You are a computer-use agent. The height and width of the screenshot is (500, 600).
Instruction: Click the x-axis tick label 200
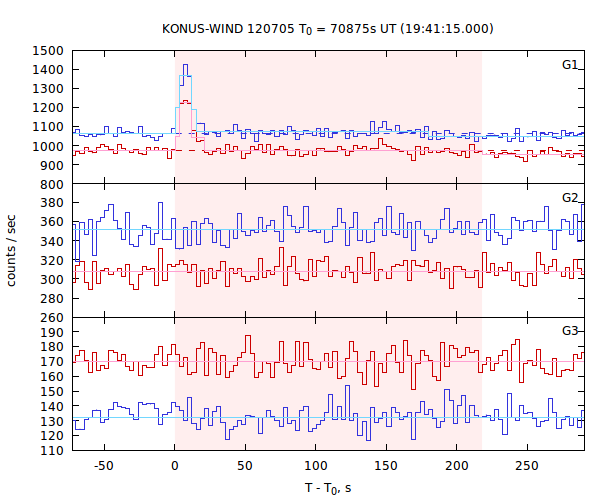pos(457,466)
